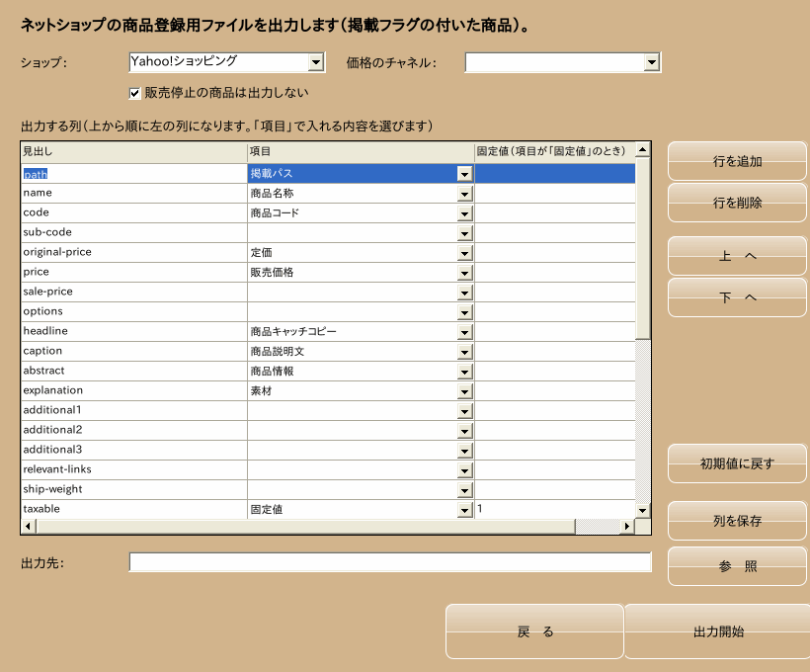Viewport: 810px width, 672px height.
Task: Select the 見出し cell 'caption'
Action: (x=134, y=352)
